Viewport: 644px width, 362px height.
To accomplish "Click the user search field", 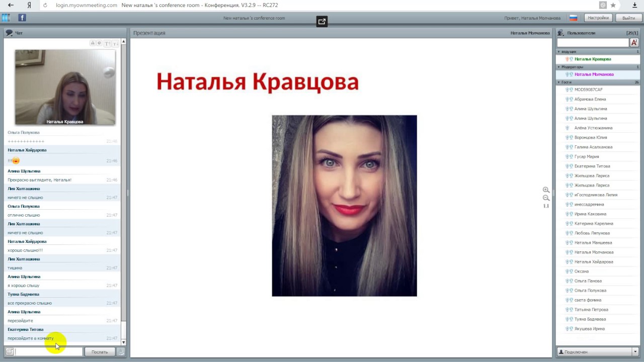I will tap(593, 43).
